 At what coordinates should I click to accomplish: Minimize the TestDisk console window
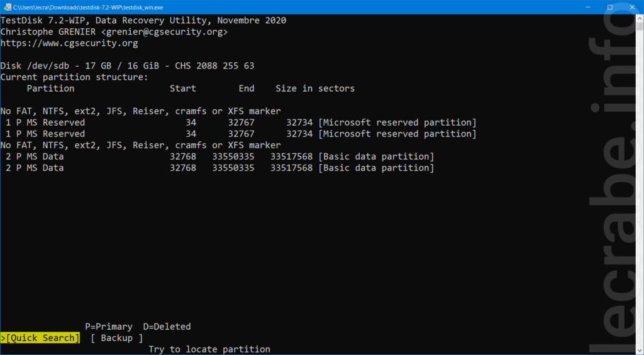(588, 7)
